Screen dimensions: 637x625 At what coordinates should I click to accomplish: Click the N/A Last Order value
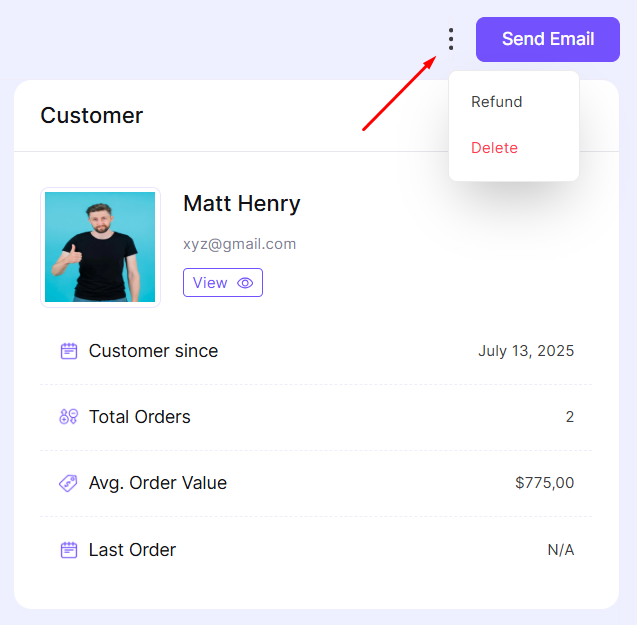[x=561, y=550]
